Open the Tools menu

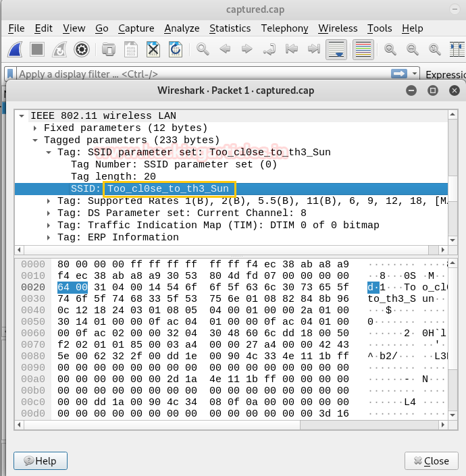pyautogui.click(x=380, y=28)
